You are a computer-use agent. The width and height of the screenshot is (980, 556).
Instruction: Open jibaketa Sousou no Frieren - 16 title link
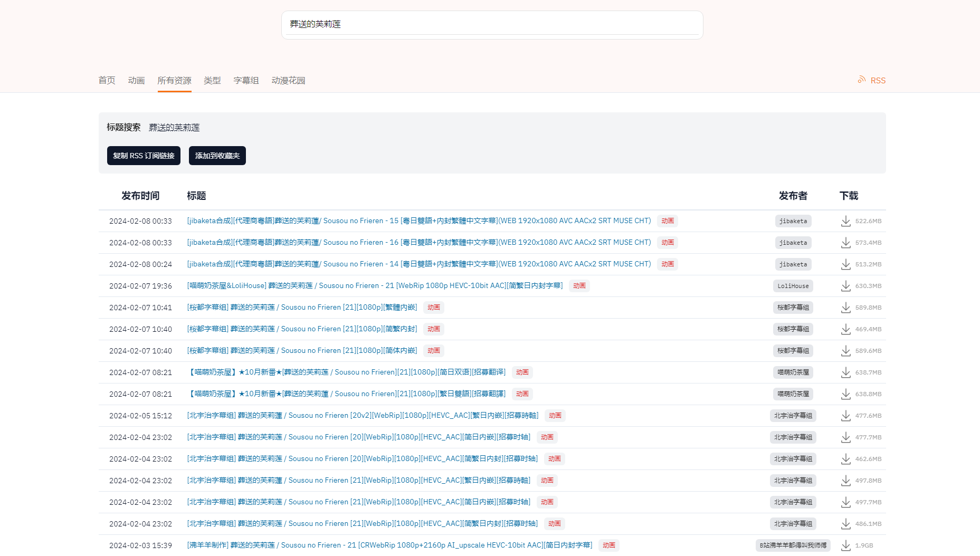click(418, 242)
